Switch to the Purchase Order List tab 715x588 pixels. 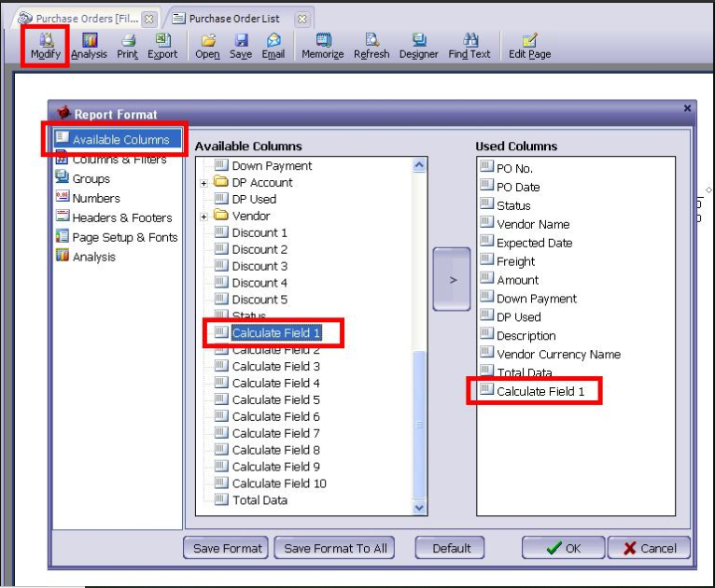click(x=234, y=19)
